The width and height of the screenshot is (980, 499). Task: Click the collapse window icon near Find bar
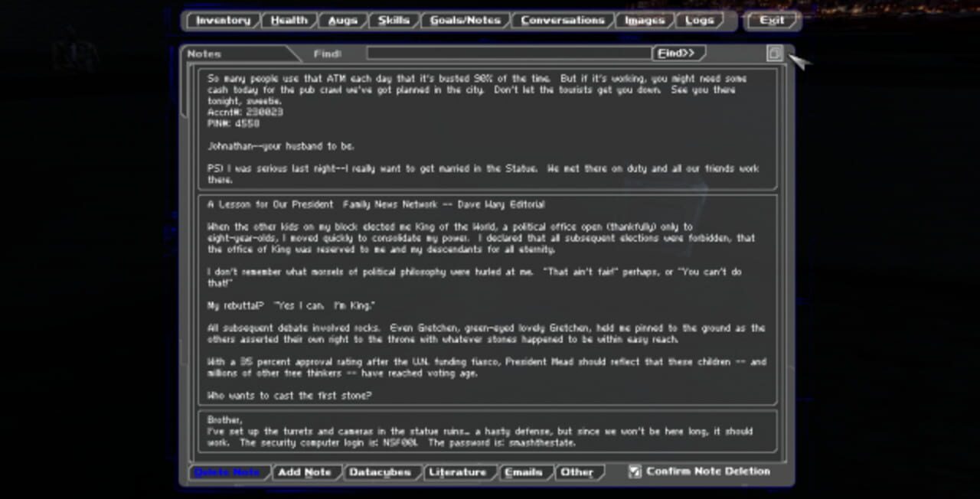(773, 53)
